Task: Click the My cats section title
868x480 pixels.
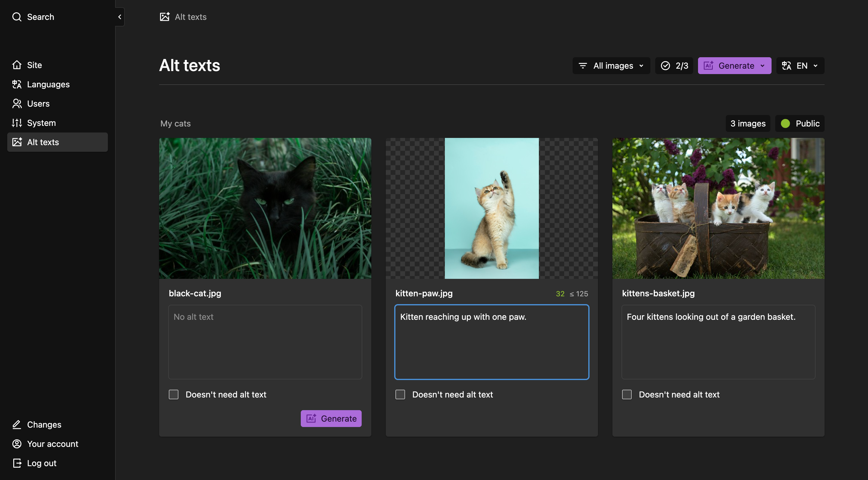Action: pos(175,123)
